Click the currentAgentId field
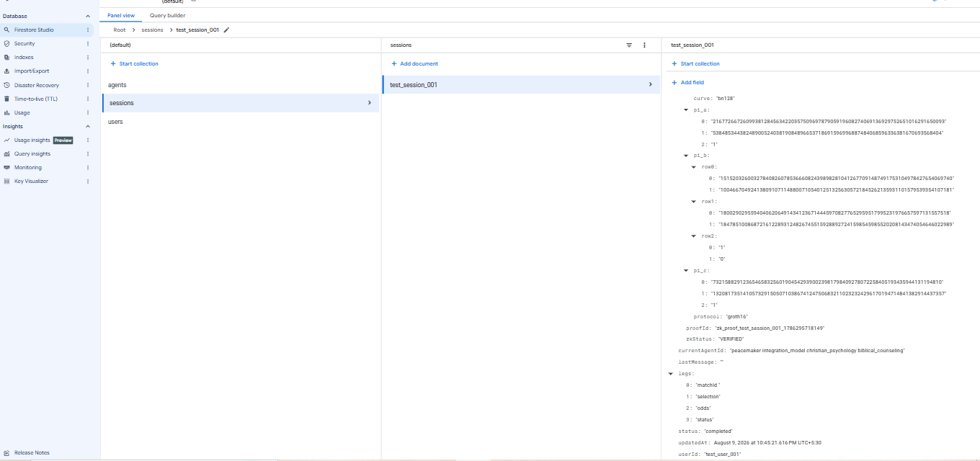This screenshot has width=980, height=461. tap(791, 351)
